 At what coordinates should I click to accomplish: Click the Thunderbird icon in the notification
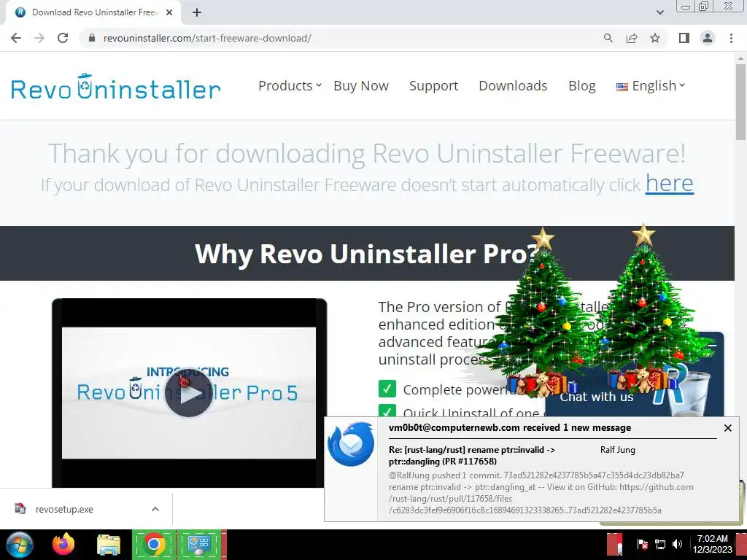(x=351, y=444)
